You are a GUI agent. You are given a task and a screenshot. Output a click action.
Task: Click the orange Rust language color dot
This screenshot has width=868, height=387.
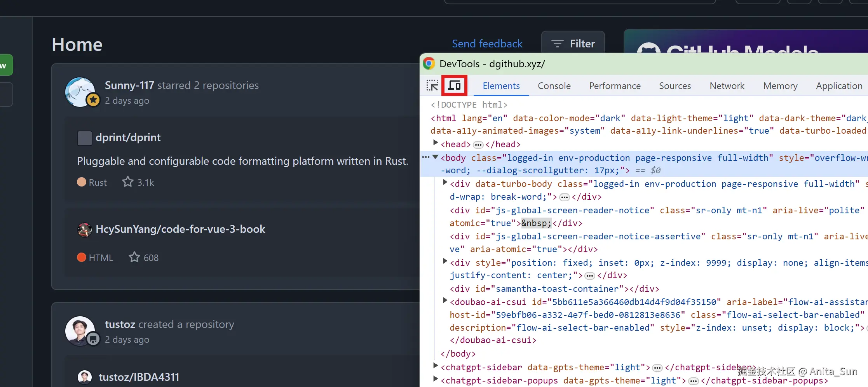82,182
